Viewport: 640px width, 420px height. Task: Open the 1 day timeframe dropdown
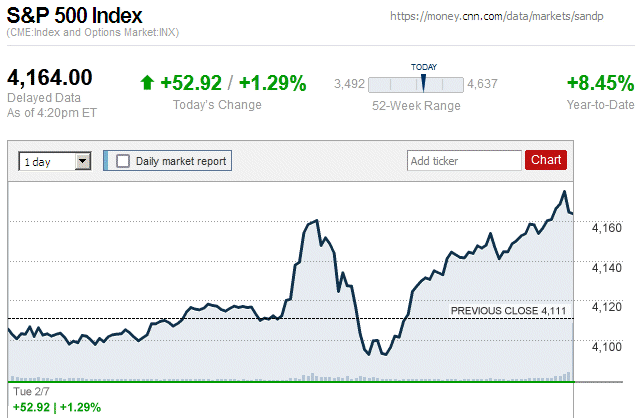click(x=55, y=160)
